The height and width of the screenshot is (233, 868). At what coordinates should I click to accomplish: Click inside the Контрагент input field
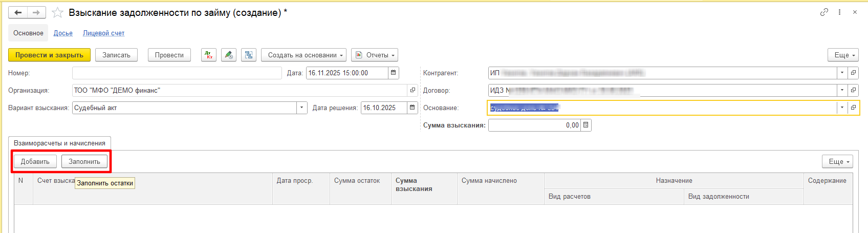pyautogui.click(x=663, y=73)
